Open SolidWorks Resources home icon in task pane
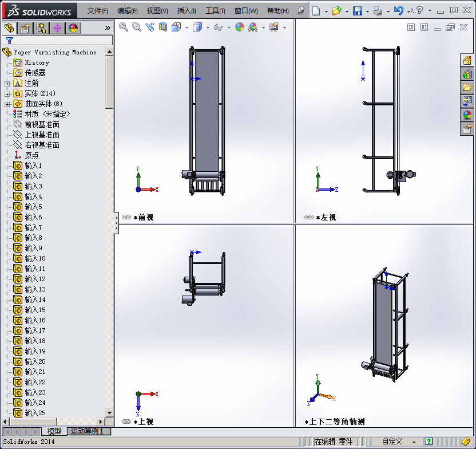 pos(467,61)
